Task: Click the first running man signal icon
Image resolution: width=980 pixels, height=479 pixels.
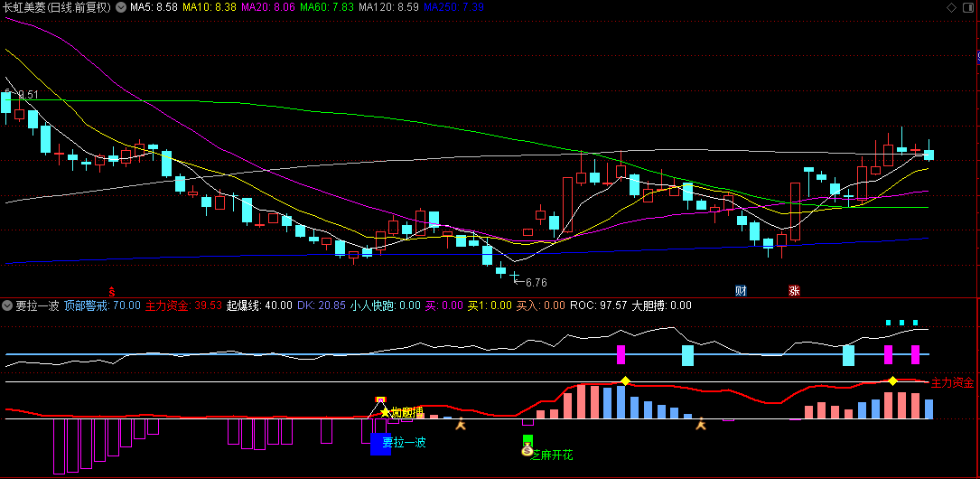Action: (461, 423)
